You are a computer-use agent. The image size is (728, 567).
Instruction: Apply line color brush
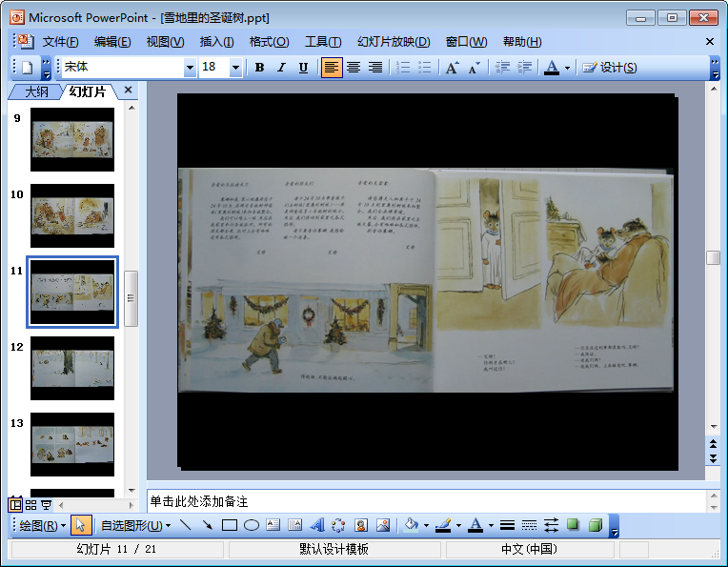click(443, 526)
